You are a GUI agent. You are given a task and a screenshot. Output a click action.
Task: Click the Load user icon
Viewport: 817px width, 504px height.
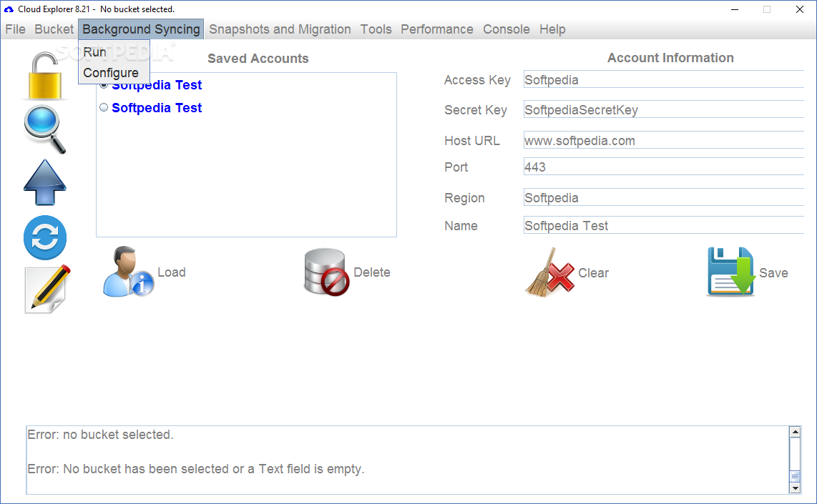(127, 272)
